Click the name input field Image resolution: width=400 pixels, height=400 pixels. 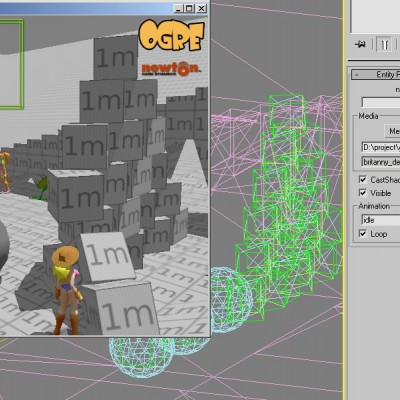point(381,102)
